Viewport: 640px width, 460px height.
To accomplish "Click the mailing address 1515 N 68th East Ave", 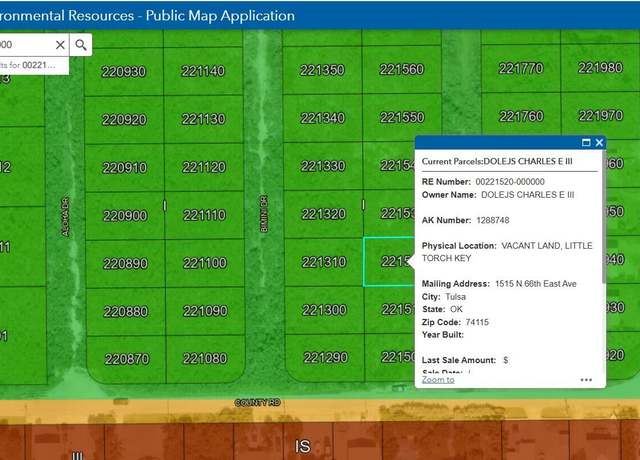I will click(536, 284).
